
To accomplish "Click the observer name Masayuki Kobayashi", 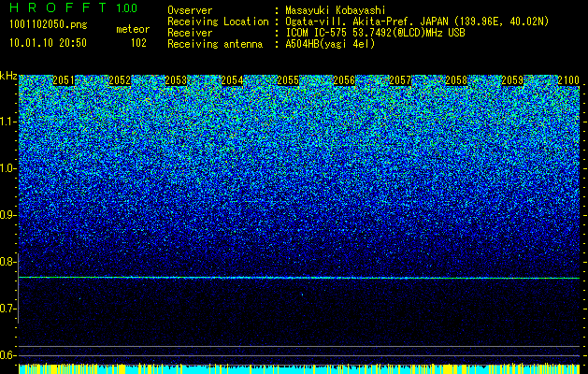I will (336, 10).
